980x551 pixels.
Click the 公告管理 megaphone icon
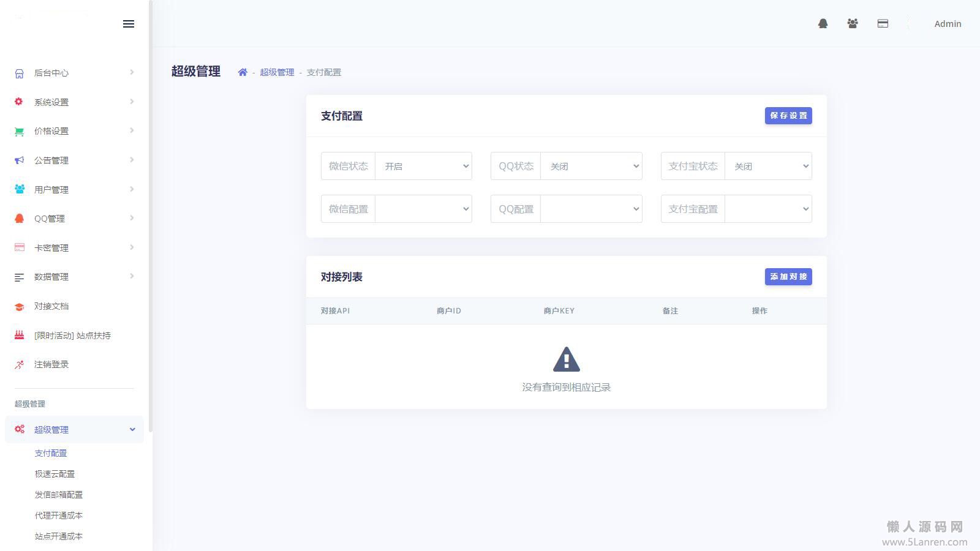pyautogui.click(x=20, y=160)
